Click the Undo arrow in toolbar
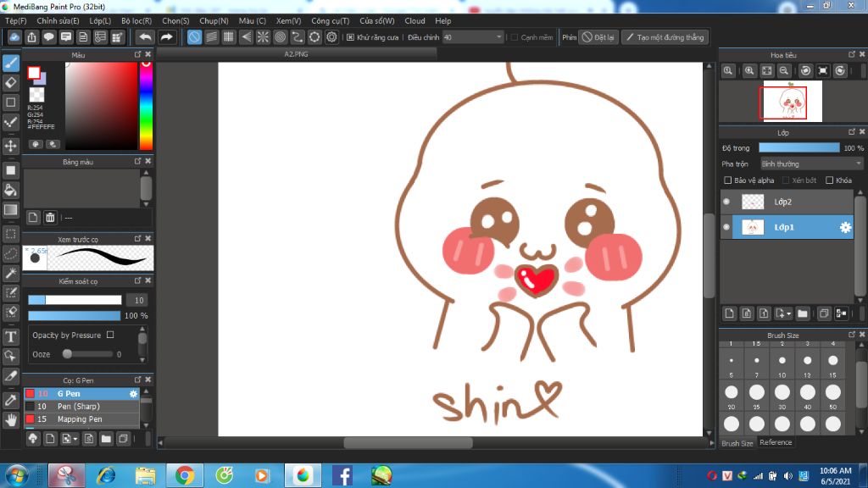 click(145, 37)
